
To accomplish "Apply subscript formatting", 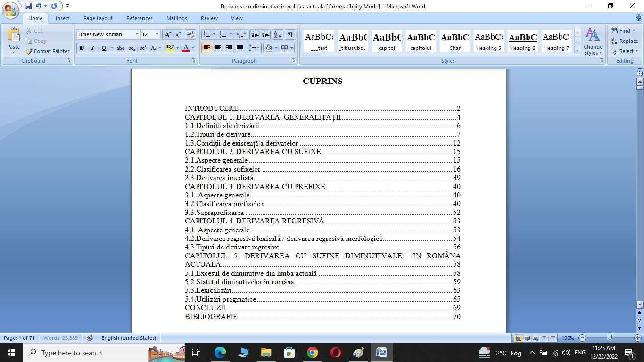I will click(131, 48).
